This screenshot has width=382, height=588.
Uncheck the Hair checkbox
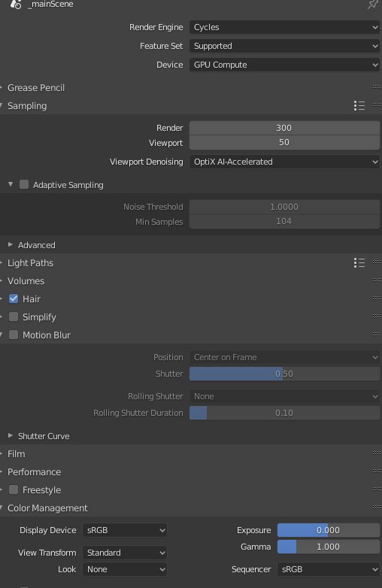click(x=14, y=299)
